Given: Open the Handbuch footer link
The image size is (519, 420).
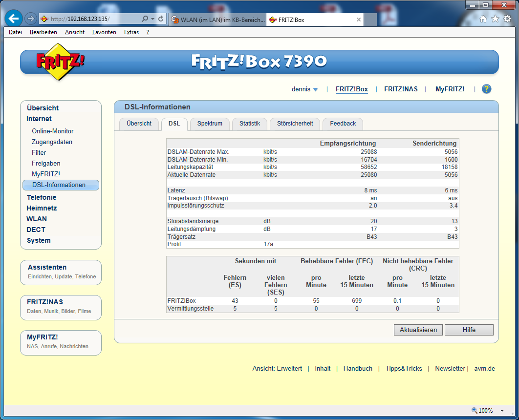Looking at the screenshot, I should pos(358,368).
